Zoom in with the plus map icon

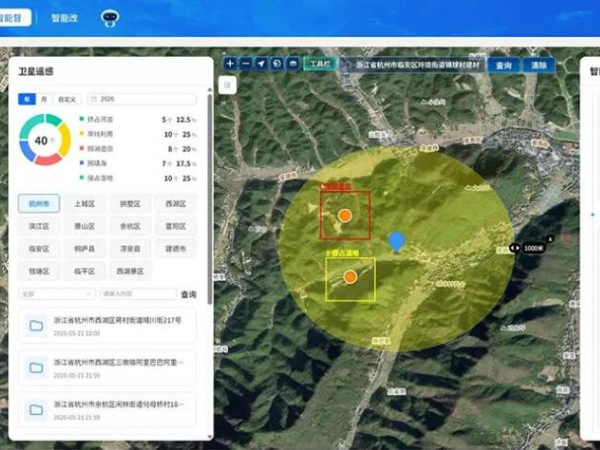[230, 64]
